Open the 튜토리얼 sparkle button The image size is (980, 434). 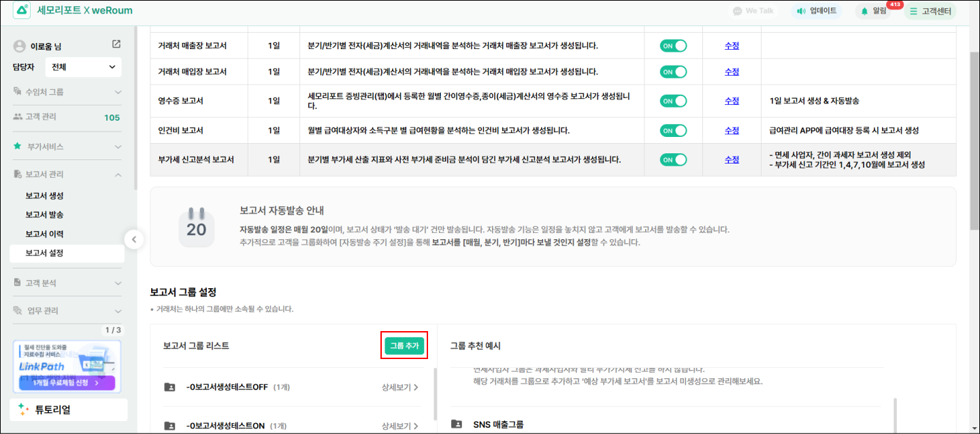tap(68, 409)
